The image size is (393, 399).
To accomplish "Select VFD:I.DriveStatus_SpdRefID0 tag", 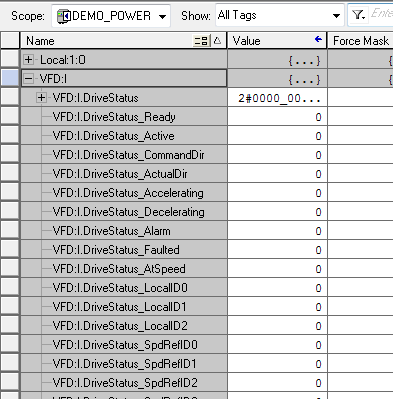I will coord(125,345).
